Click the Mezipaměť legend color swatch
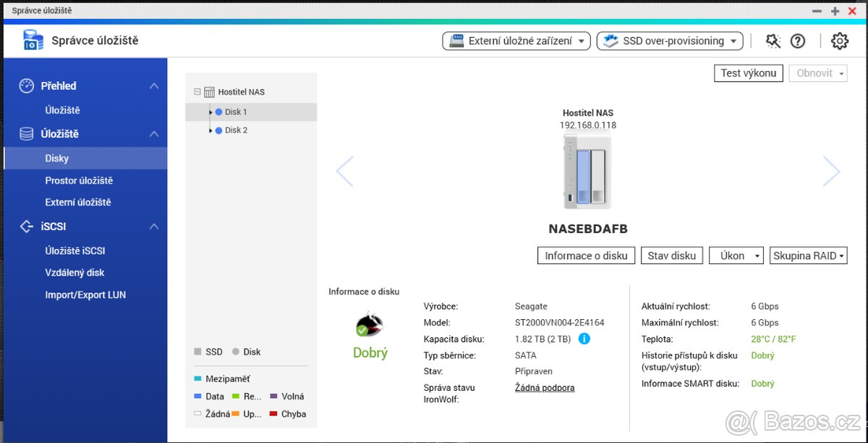This screenshot has width=868, height=443. pyautogui.click(x=197, y=379)
